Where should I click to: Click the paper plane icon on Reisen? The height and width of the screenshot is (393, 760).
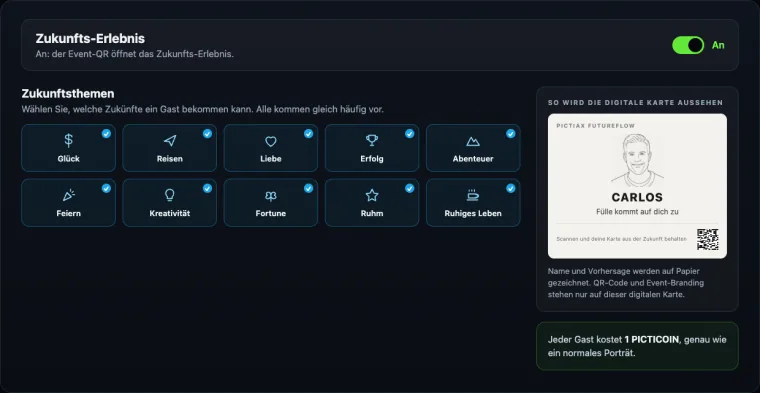(x=170, y=141)
